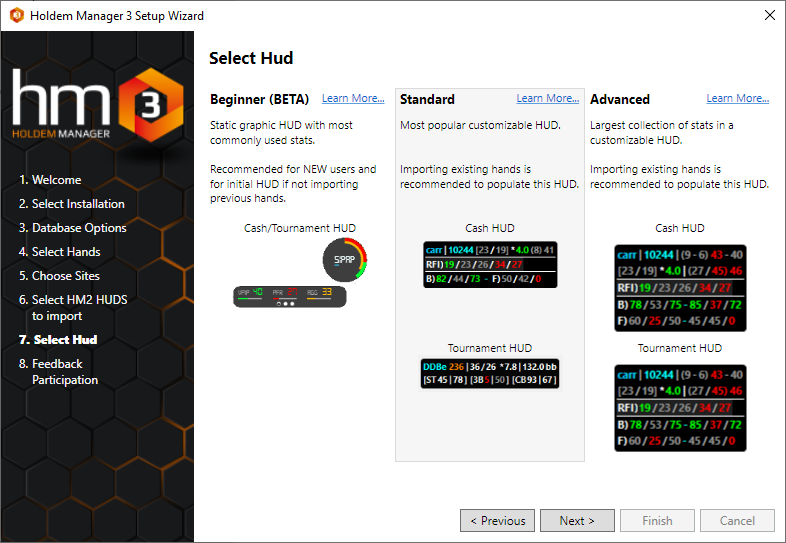Image resolution: width=786 pixels, height=543 pixels.
Task: Select the Standard HUD option heading
Action: pyautogui.click(x=427, y=99)
